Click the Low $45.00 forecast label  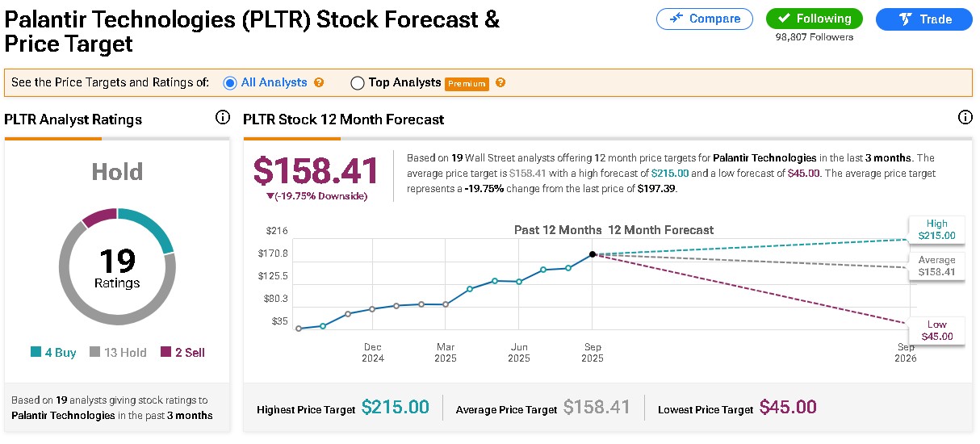click(936, 330)
